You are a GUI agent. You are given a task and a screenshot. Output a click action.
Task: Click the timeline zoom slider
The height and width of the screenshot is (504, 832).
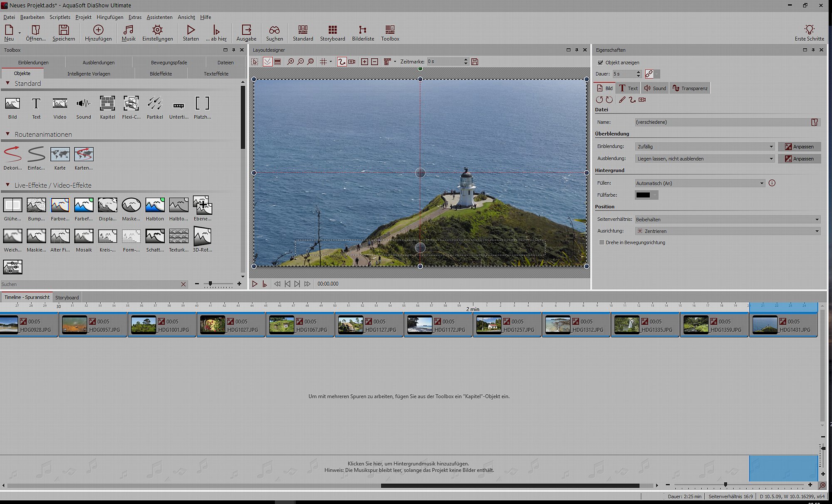[x=726, y=484]
